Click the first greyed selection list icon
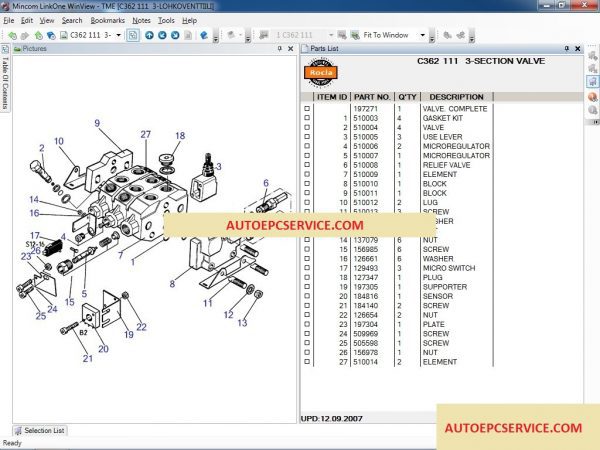 point(447,35)
